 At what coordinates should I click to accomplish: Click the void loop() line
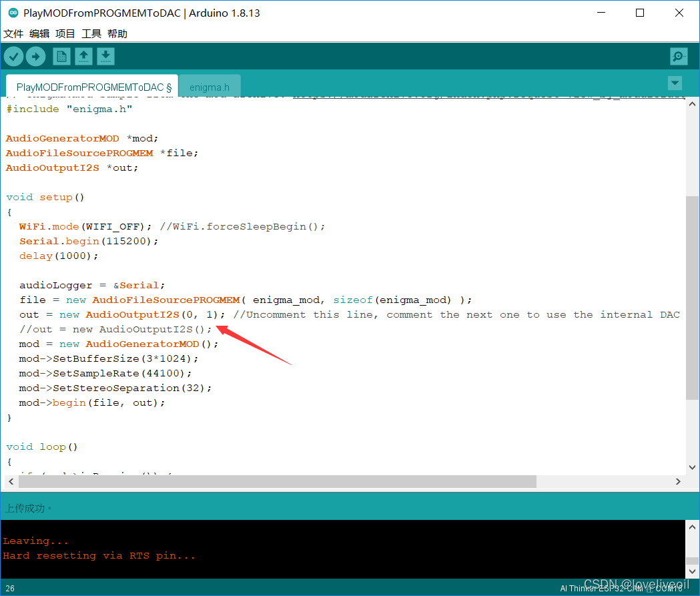point(42,447)
